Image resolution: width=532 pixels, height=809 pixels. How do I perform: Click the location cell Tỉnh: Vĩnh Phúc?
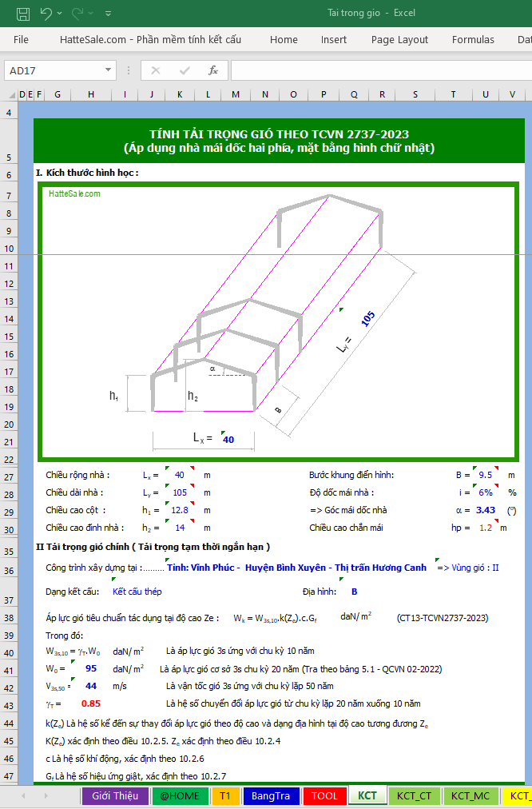point(296,568)
